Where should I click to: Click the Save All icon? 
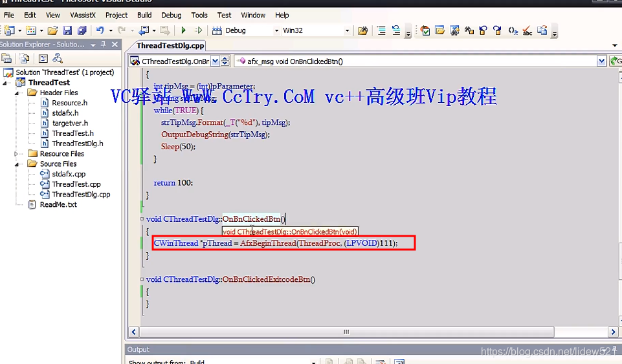coord(82,30)
